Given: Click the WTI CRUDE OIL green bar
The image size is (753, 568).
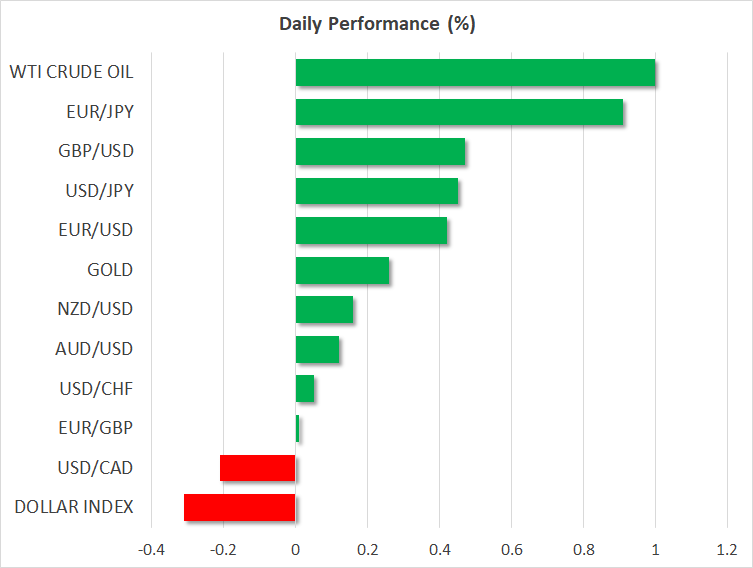Looking at the screenshot, I should [475, 73].
